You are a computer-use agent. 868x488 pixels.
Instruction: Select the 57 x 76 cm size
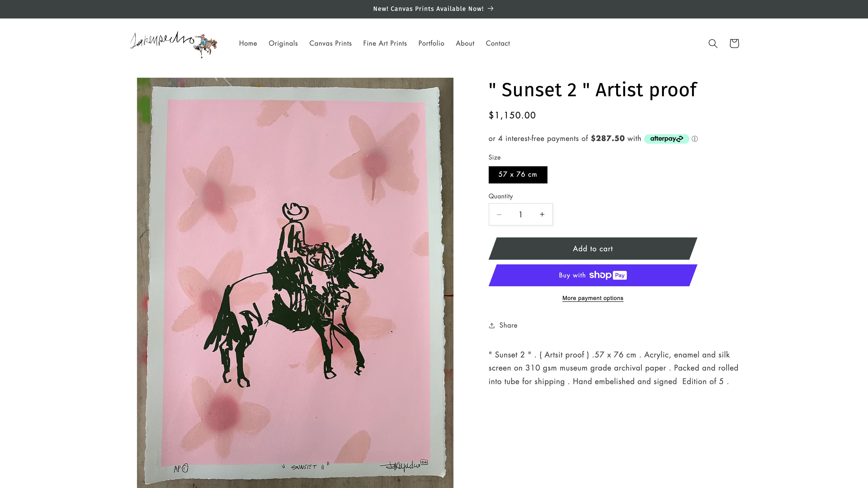(518, 175)
